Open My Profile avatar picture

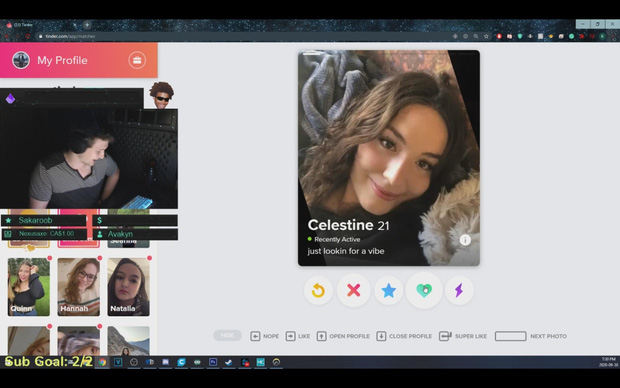pos(21,61)
